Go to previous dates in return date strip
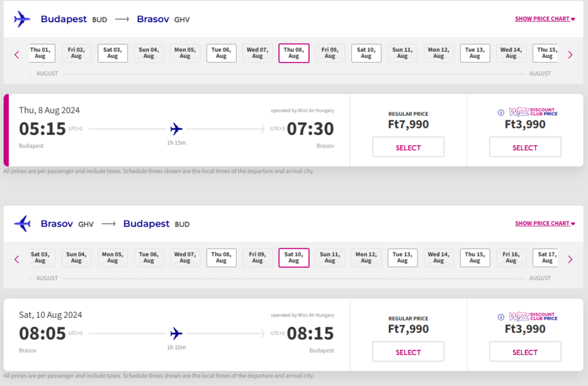This screenshot has height=386, width=588. [17, 259]
